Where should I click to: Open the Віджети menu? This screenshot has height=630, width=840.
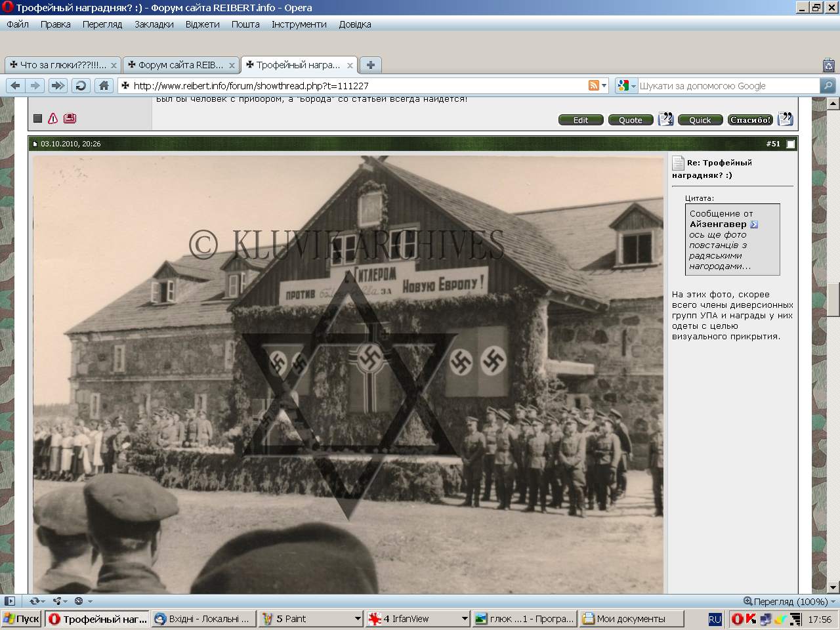(203, 24)
